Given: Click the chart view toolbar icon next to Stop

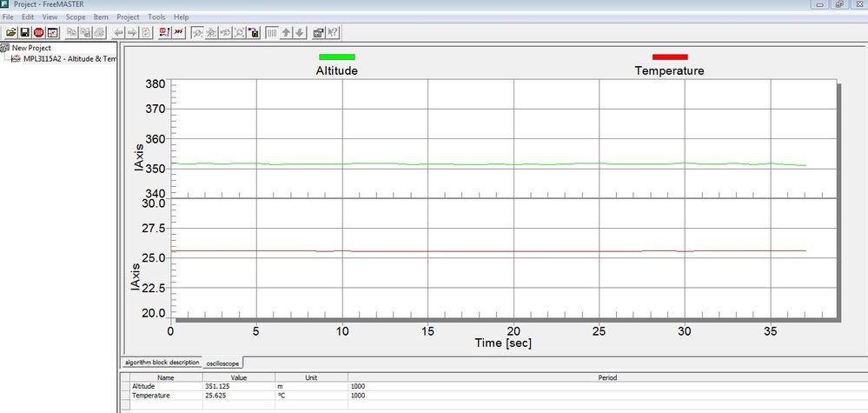Looking at the screenshot, I should [x=53, y=33].
